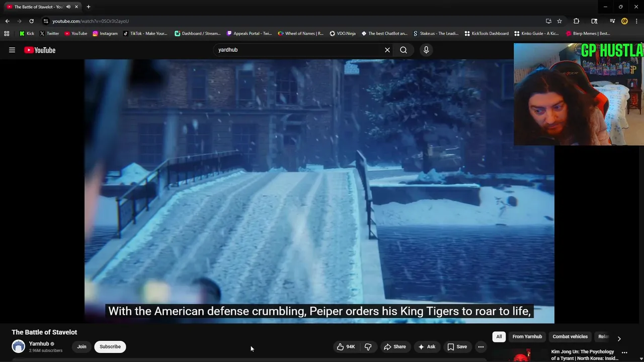Open Instagram bookmark

pyautogui.click(x=105, y=34)
